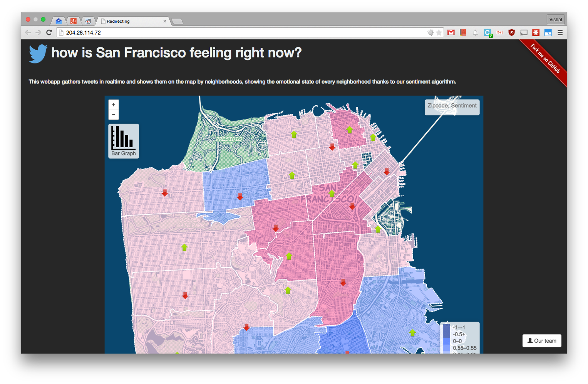Click the 0.55–0.55 legend color swatch
This screenshot has height=384, width=588.
click(447, 348)
